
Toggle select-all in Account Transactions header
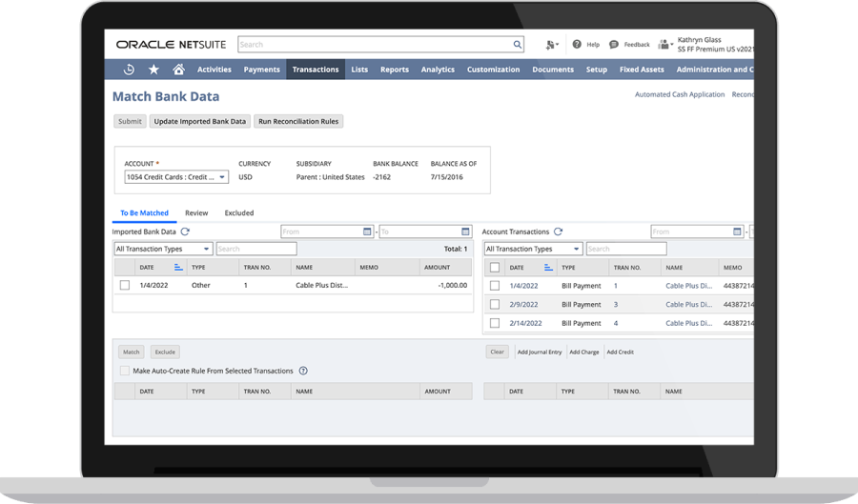point(495,268)
